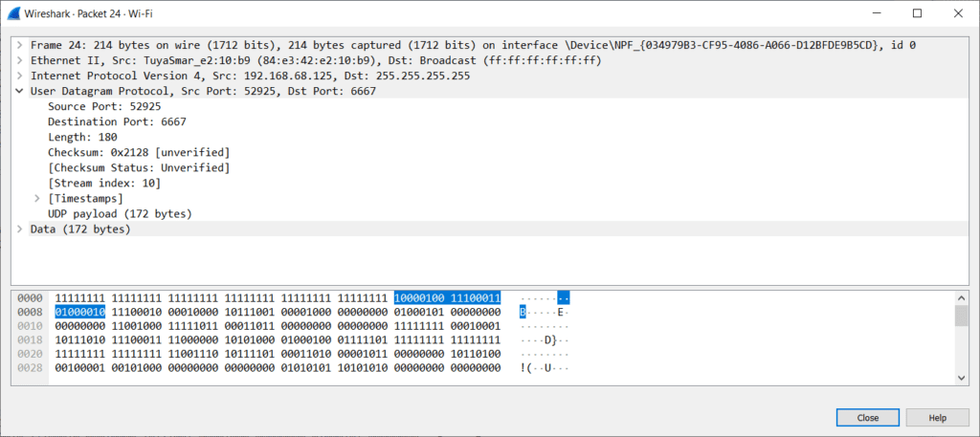Select the Checksum Status: Unverified line
Image resolution: width=980 pixels, height=437 pixels.
(x=139, y=168)
